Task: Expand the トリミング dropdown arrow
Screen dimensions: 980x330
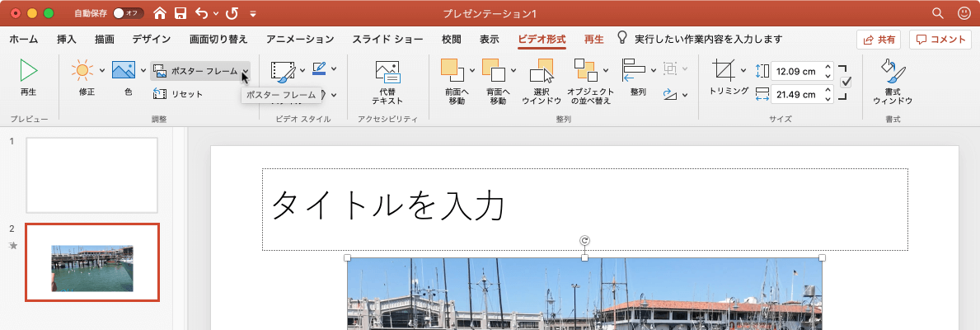Action: 743,70
